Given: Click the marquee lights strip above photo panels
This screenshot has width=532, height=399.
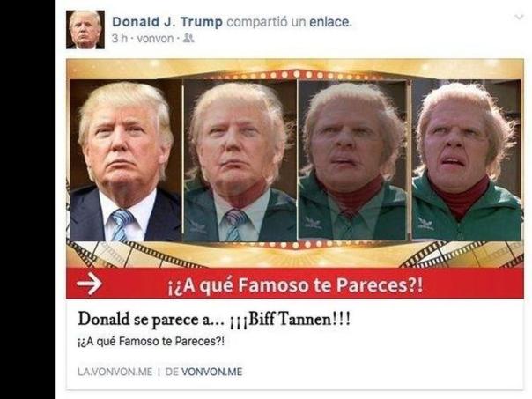Looking at the screenshot, I should pyautogui.click(x=295, y=74).
